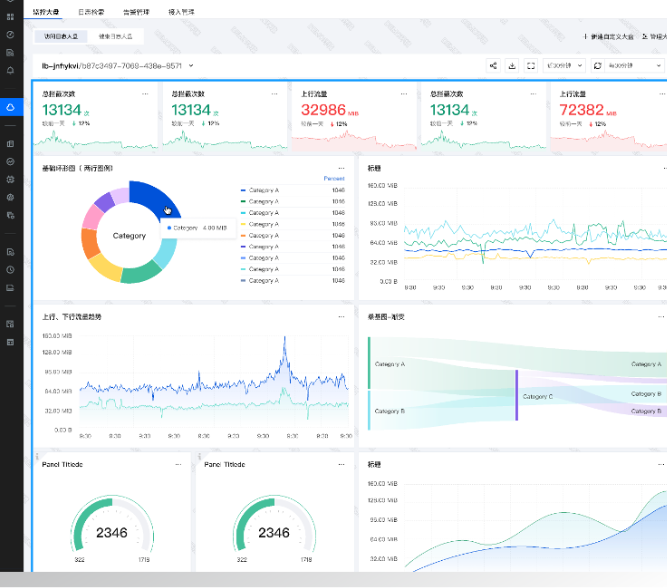667x588 pixels.
Task: Switch to the 日志检索 tab
Action: 91,12
